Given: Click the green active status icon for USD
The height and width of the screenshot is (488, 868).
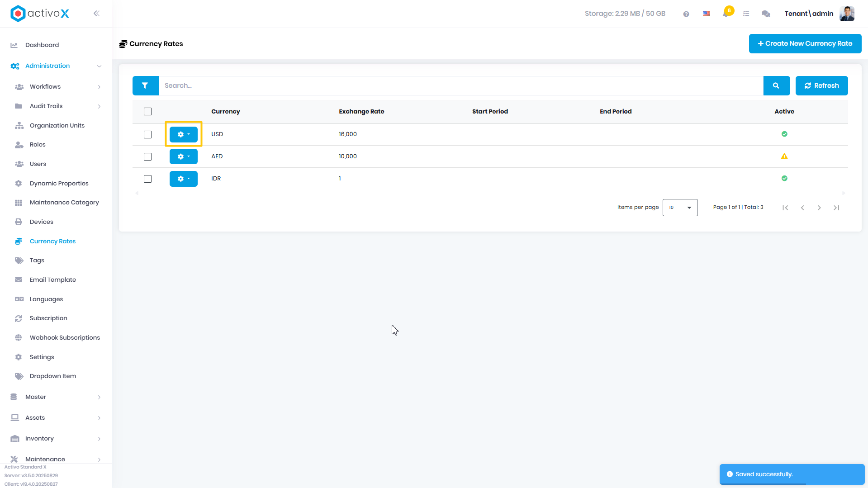Looking at the screenshot, I should pos(784,134).
